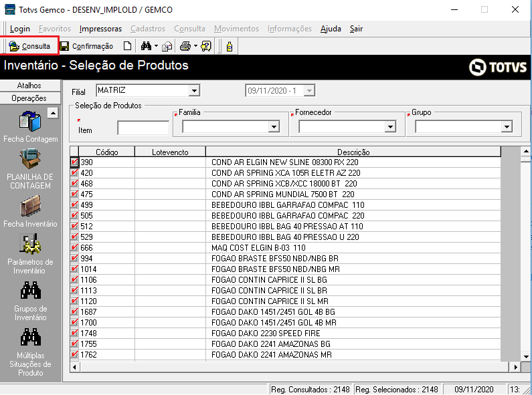The height and width of the screenshot is (395, 532).
Task: Click the horizontal scroll right arrow
Action: point(515,367)
